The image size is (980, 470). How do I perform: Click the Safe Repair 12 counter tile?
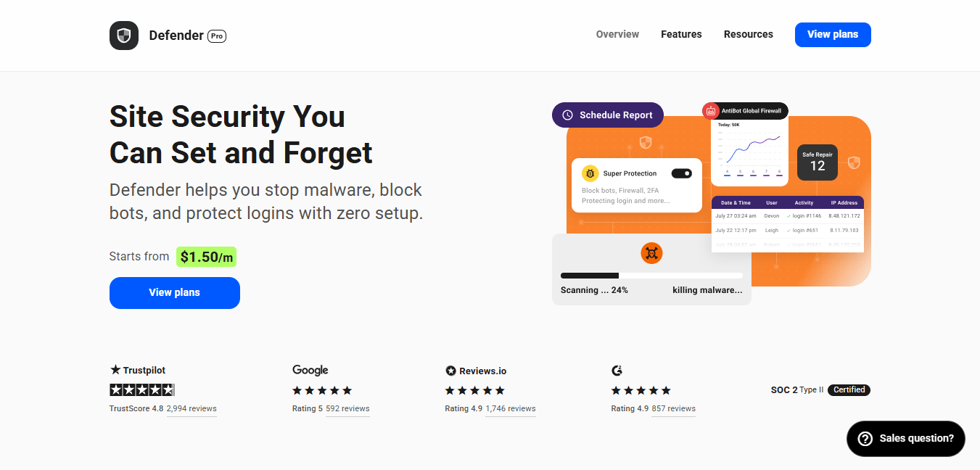[817, 162]
